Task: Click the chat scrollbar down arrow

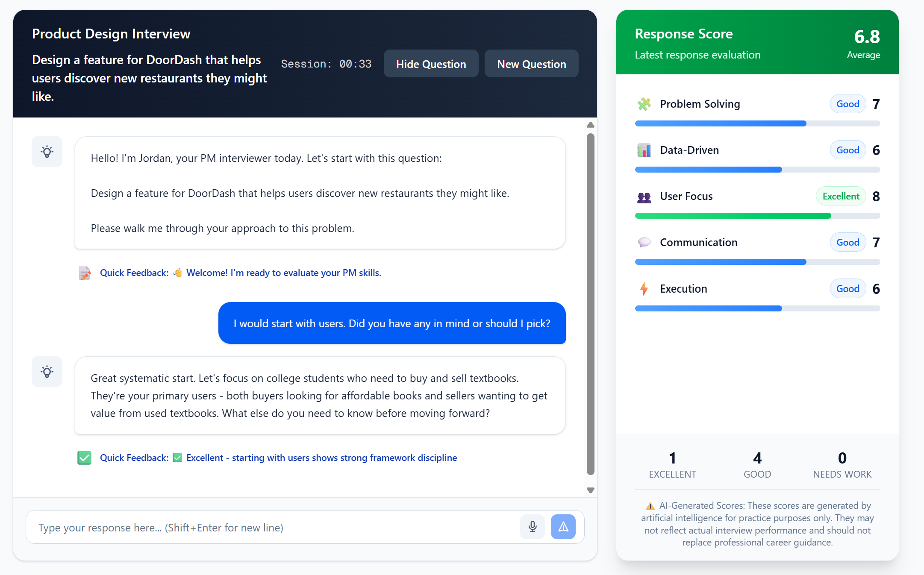Action: click(x=590, y=490)
